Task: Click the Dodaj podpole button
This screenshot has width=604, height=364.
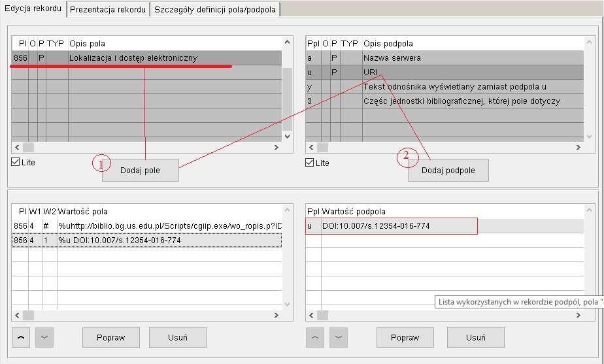Action: pyautogui.click(x=448, y=171)
